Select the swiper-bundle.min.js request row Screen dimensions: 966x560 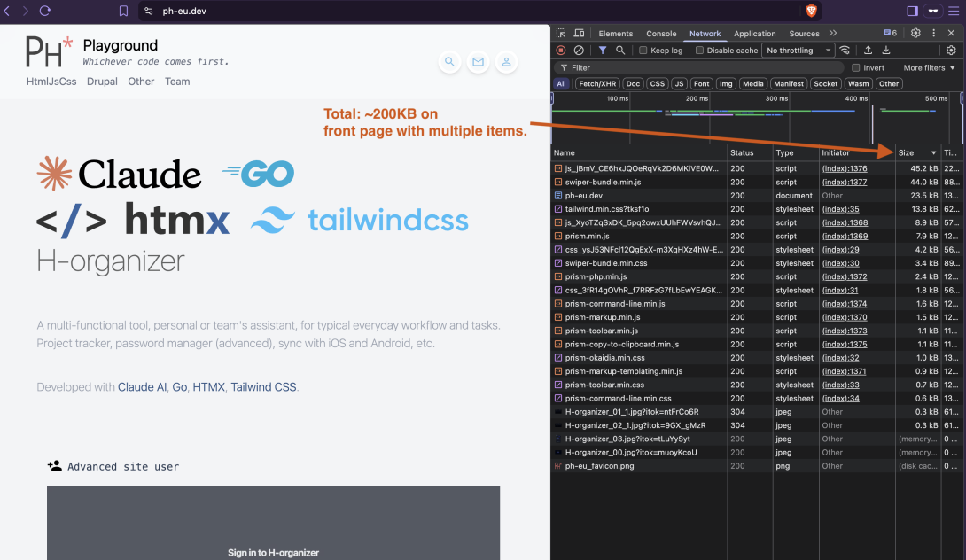(758, 182)
